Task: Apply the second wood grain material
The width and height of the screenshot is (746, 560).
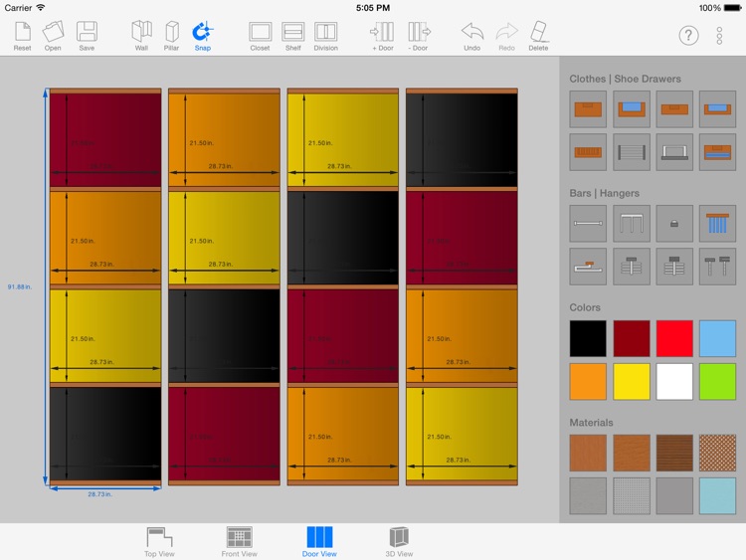Action: [x=632, y=453]
